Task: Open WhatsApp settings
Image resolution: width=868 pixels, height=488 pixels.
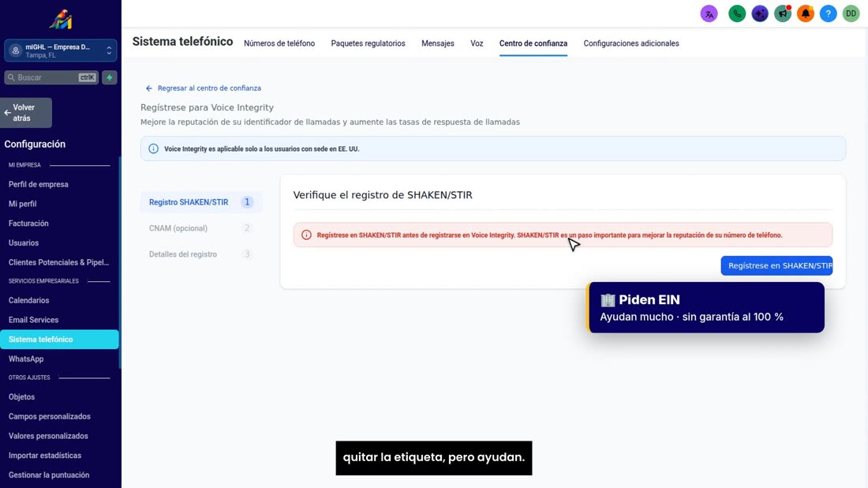Action: tap(26, 359)
